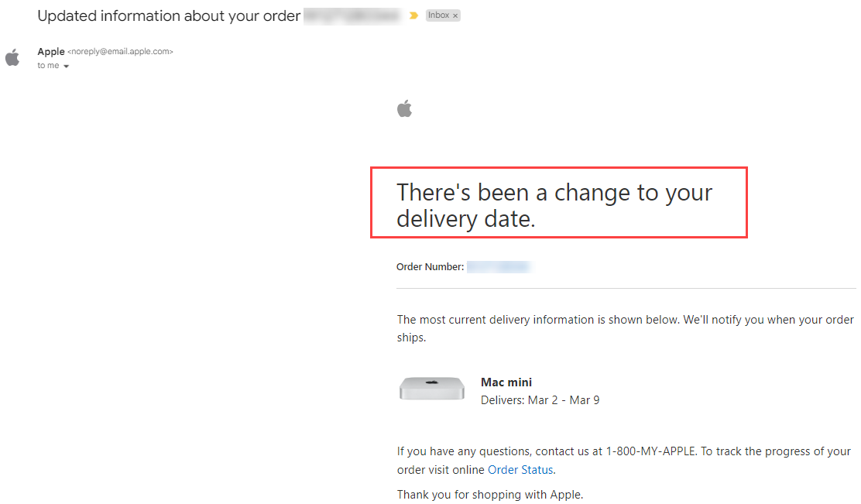Screen dimensions: 861x504
Task: Click the Apple logo in the email body
Action: [404, 108]
